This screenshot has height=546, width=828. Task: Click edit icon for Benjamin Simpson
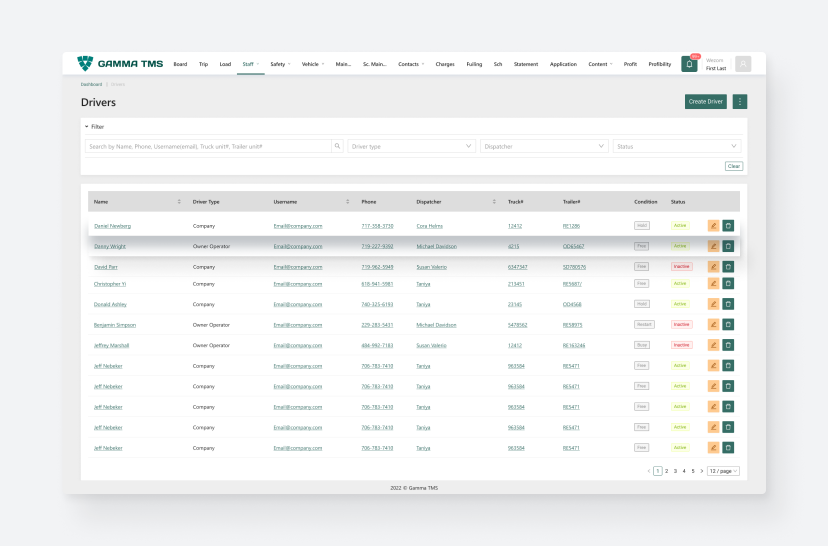[713, 324]
